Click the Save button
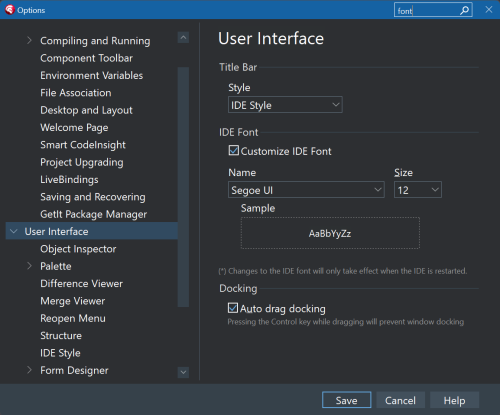Screen dimensions: 500x415 (x=347, y=400)
